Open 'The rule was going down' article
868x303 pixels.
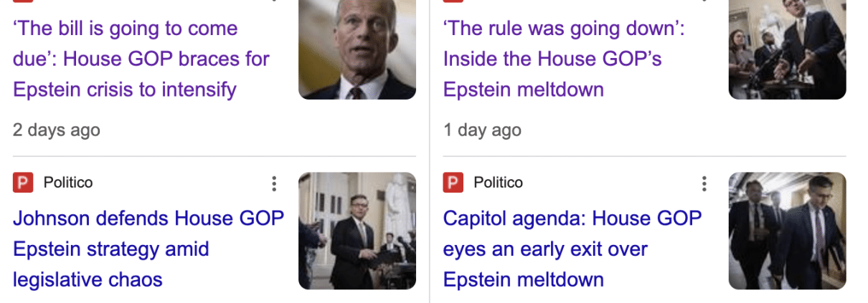564,59
